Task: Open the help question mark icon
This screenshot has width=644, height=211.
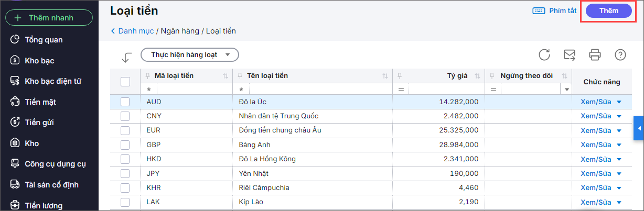Action: (620, 55)
